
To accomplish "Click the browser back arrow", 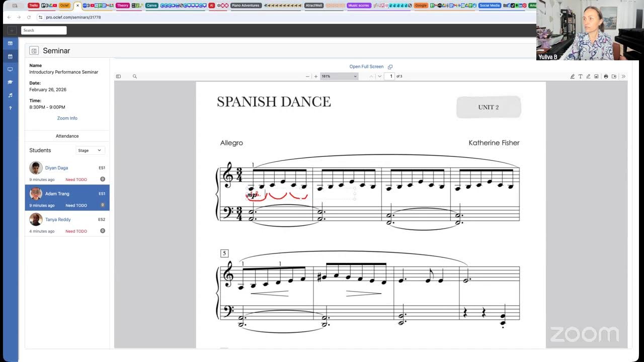I will point(9,17).
